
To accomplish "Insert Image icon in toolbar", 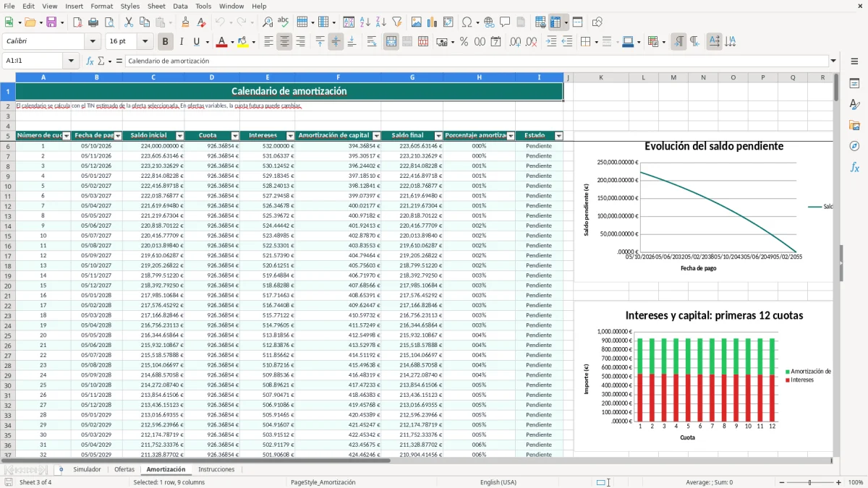I will point(417,22).
